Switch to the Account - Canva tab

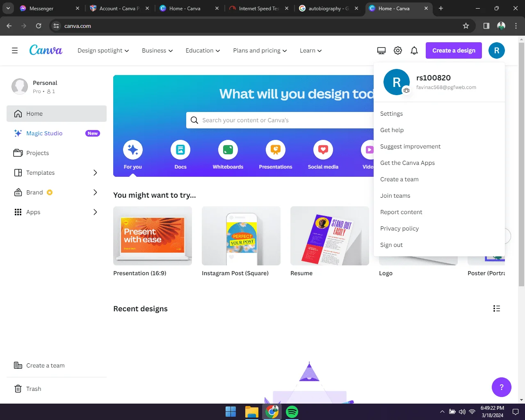[119, 8]
